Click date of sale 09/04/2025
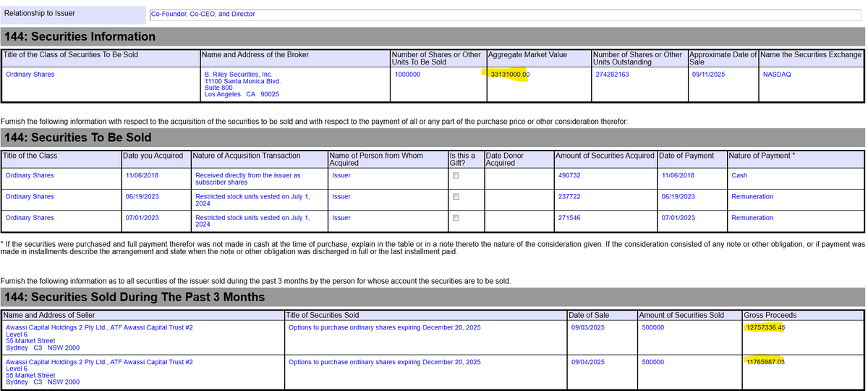The image size is (868, 391). pos(588,362)
